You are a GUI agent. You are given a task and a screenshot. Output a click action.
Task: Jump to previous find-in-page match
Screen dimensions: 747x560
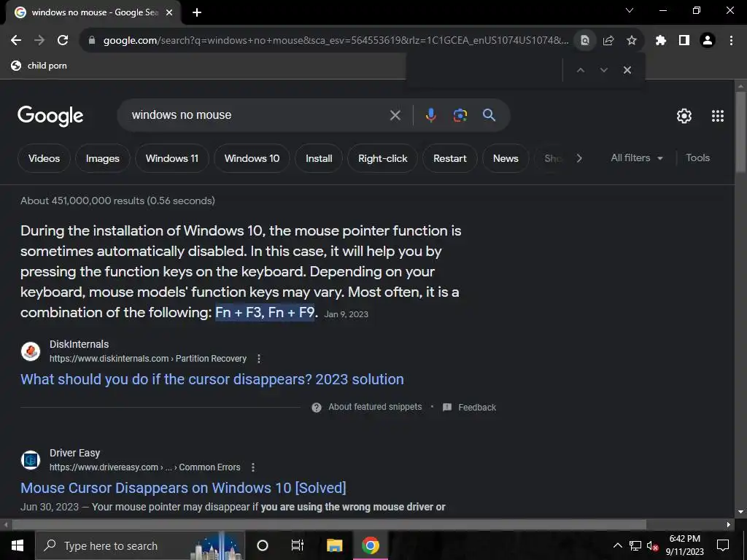580,70
